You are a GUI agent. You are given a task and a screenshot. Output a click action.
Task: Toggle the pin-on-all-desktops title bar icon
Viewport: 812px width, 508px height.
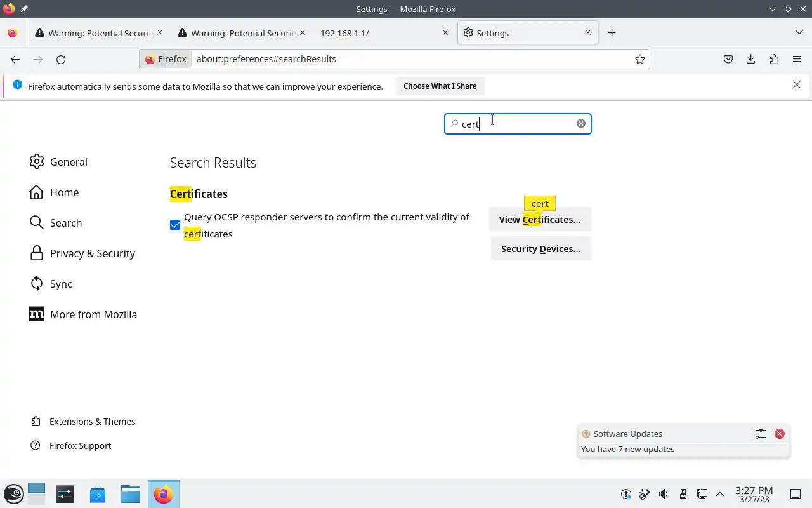coord(24,9)
